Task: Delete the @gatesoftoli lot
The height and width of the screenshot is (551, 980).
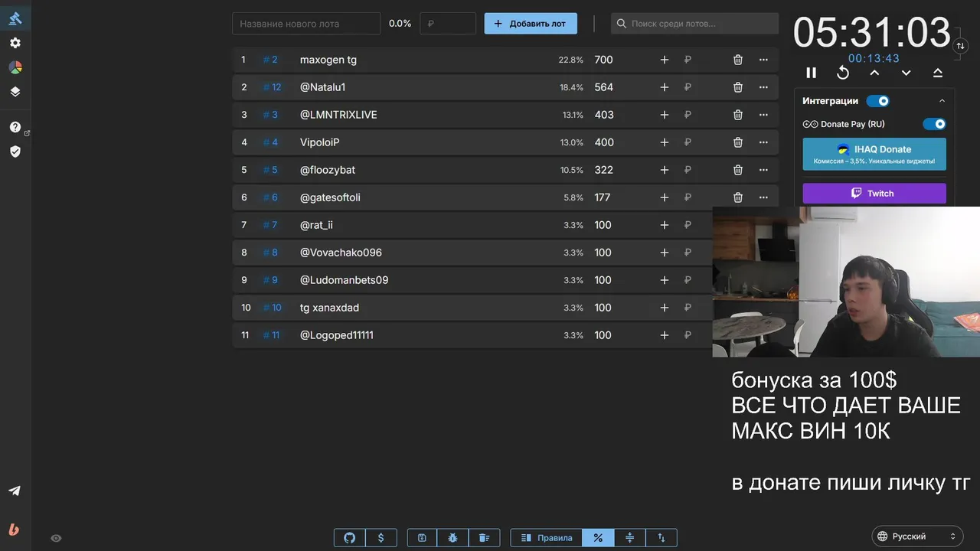Action: pyautogui.click(x=738, y=197)
